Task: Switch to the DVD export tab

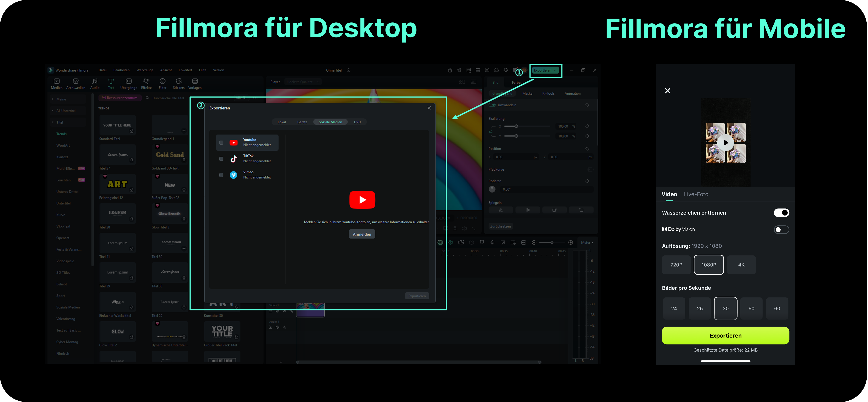Action: 357,122
